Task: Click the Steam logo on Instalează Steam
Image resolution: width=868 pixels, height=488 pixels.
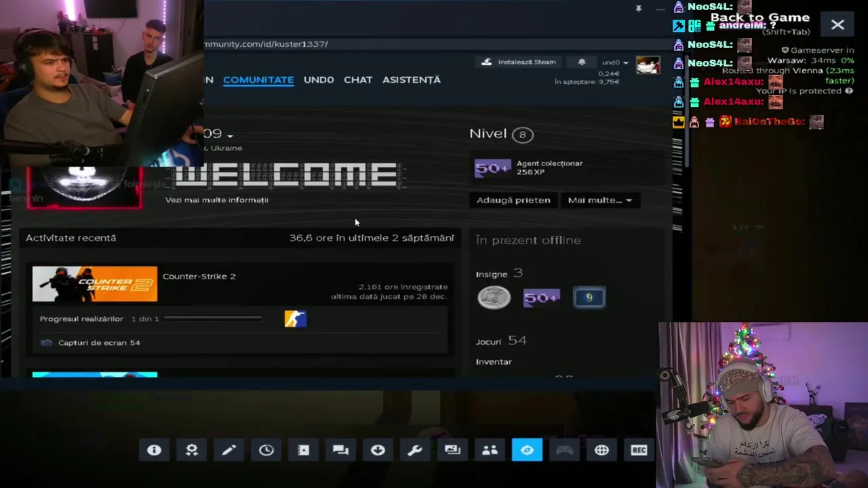Action: tap(486, 62)
